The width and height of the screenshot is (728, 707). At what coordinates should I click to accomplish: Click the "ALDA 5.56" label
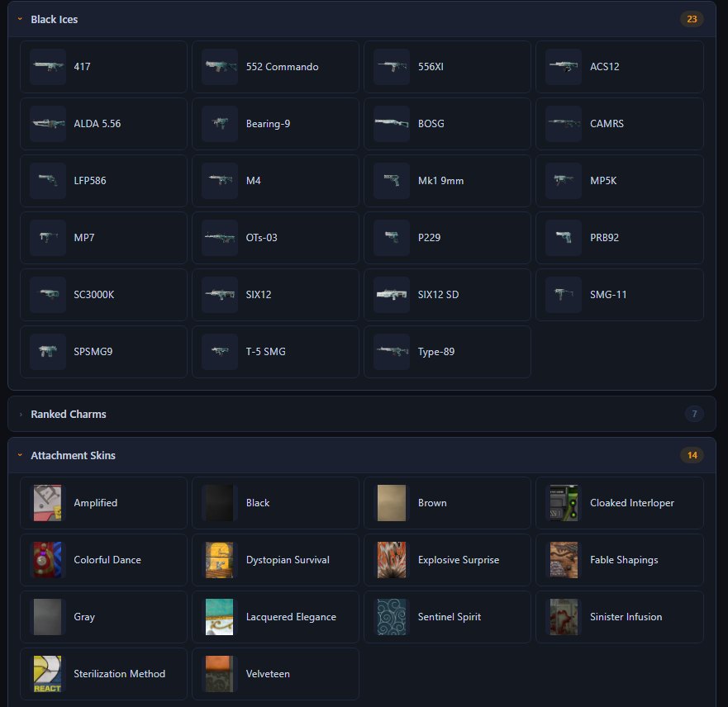[97, 124]
